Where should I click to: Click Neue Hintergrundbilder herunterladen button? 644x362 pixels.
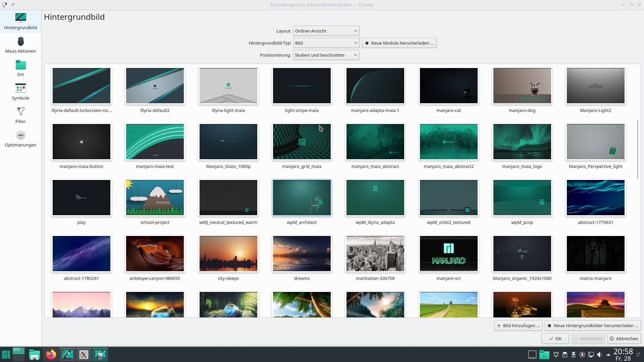(593, 325)
